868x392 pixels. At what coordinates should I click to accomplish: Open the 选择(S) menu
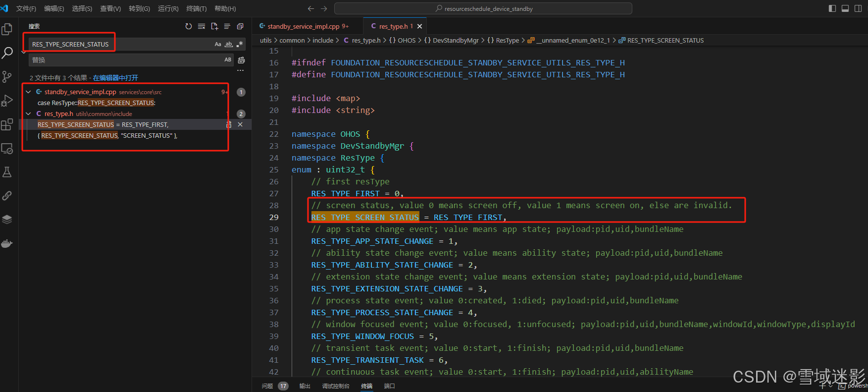click(x=82, y=8)
